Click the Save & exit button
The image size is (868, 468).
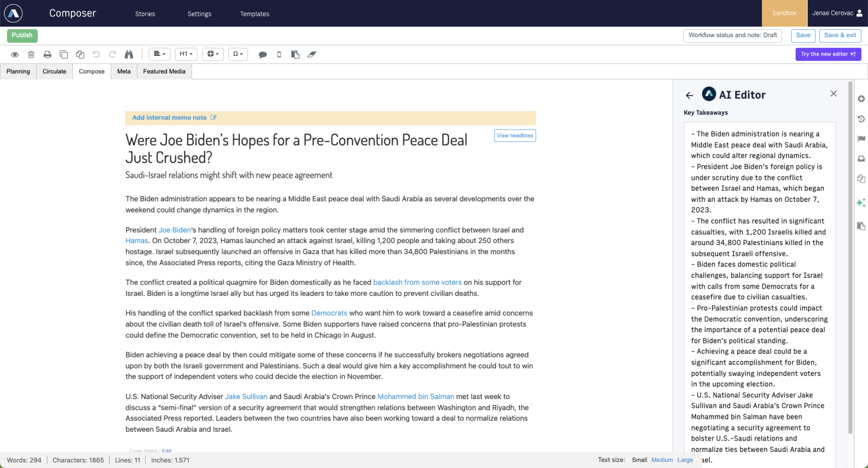coord(840,35)
